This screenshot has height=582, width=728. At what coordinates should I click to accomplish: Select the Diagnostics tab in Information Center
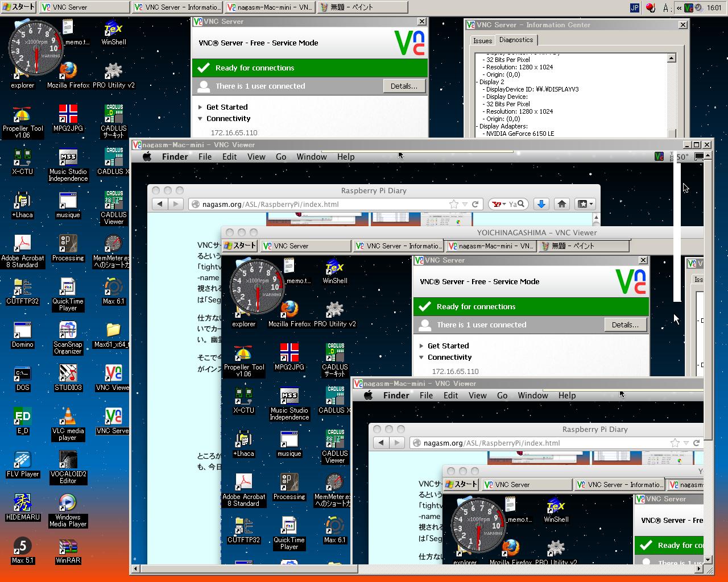[x=516, y=40]
